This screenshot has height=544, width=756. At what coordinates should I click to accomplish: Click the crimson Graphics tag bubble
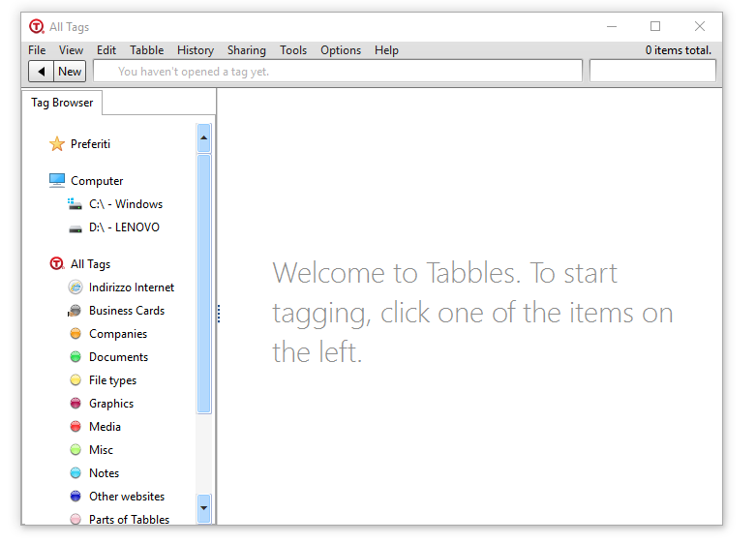click(x=76, y=404)
